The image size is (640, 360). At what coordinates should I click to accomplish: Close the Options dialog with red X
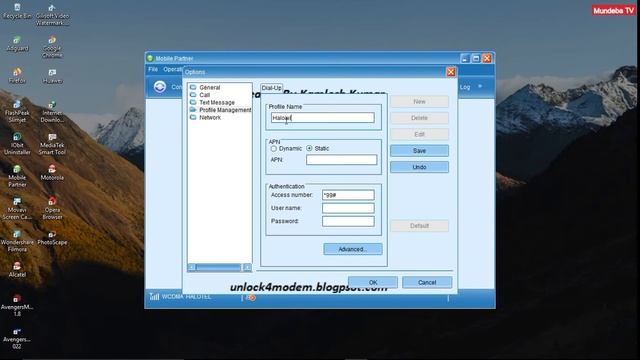[451, 72]
